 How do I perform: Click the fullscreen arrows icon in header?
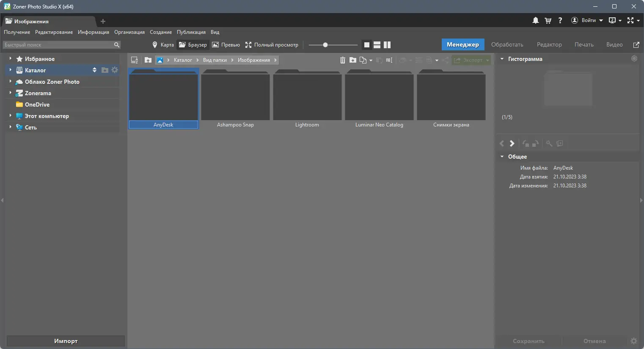coord(630,20)
